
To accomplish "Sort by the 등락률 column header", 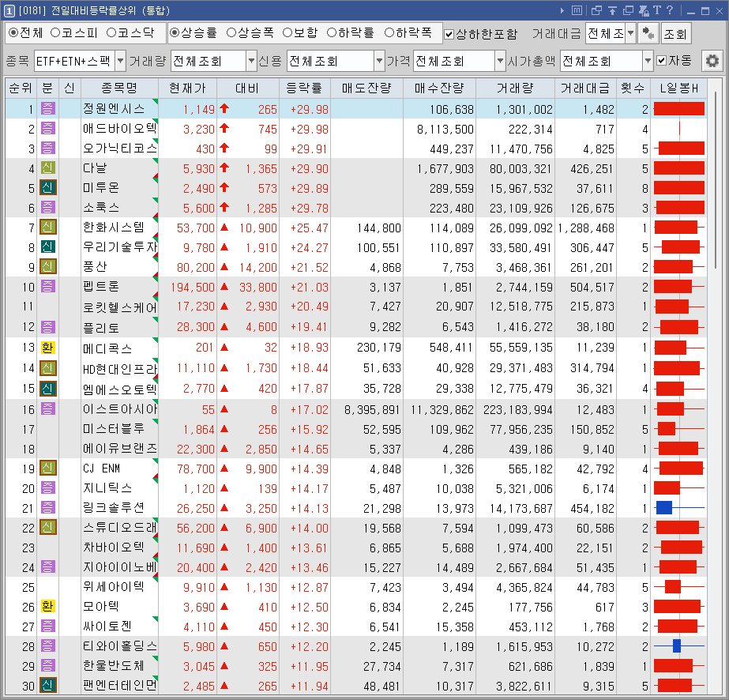I will point(305,88).
